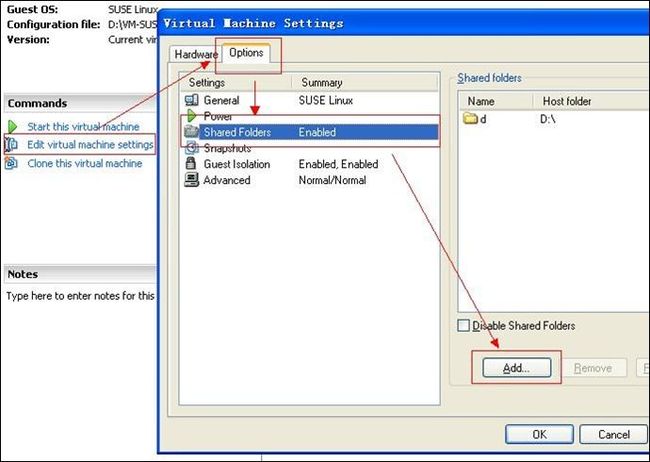
Task: Open the Clone this virtual machine link
Action: coord(85,163)
